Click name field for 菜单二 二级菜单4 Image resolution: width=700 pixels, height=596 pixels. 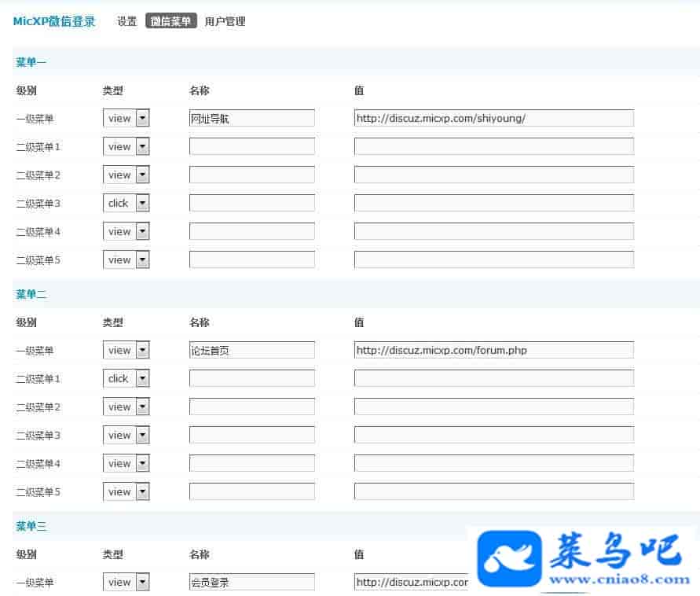point(251,463)
